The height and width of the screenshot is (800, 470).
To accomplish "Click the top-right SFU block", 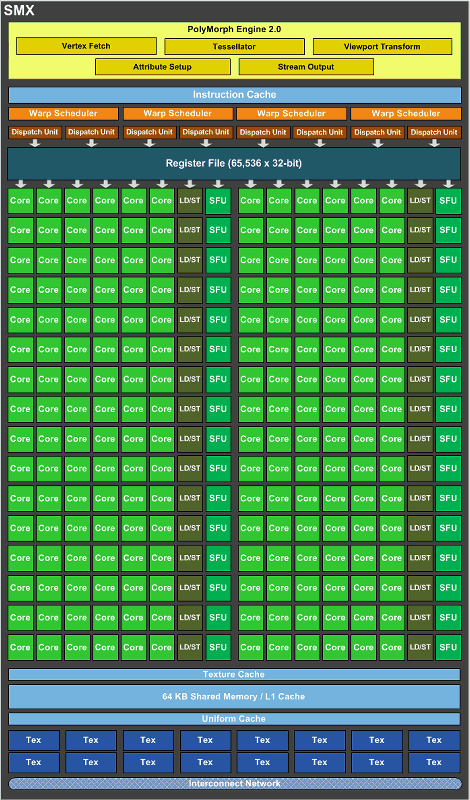I will (x=448, y=201).
